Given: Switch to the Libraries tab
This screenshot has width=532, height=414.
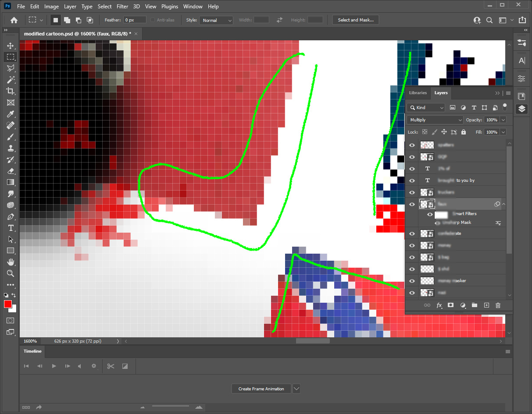Looking at the screenshot, I should click(x=418, y=93).
